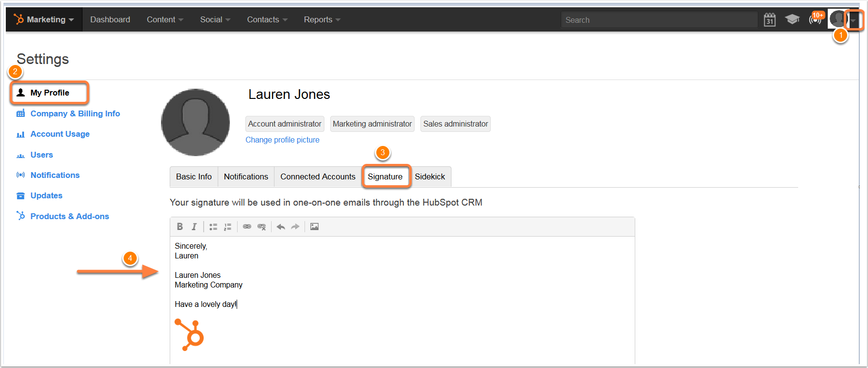Click the Settings page heading
The width and height of the screenshot is (868, 368).
tap(43, 59)
